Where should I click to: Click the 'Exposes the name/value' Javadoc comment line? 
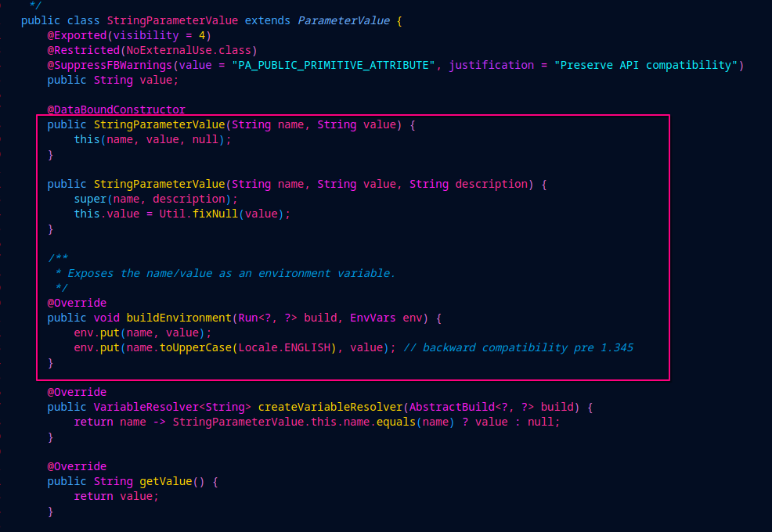[225, 273]
